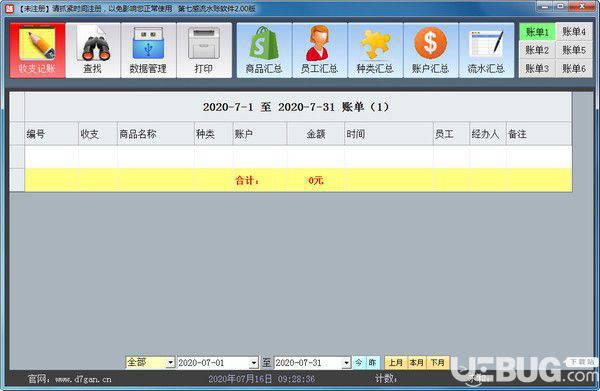Click the 员工 column header
Screen dimensions: 600x391
pos(452,134)
